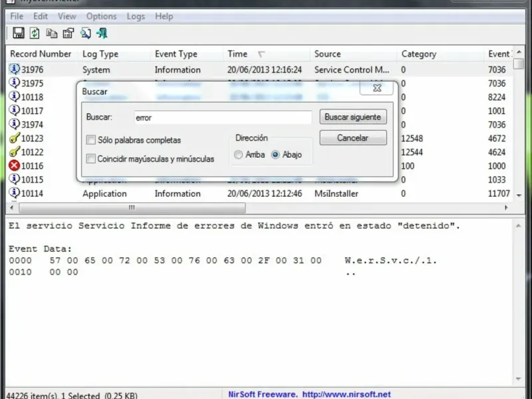
Task: Select the key audit icon of record 10122
Action: tap(14, 152)
